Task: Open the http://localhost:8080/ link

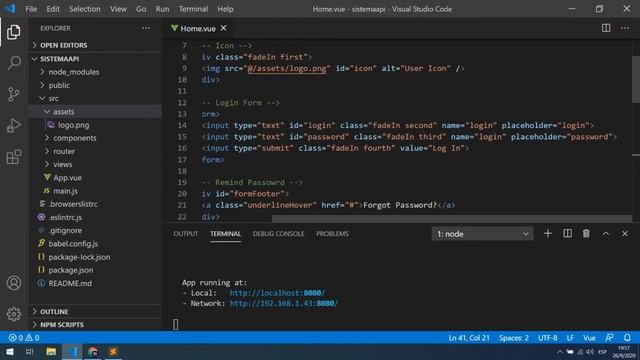Action: point(277,293)
